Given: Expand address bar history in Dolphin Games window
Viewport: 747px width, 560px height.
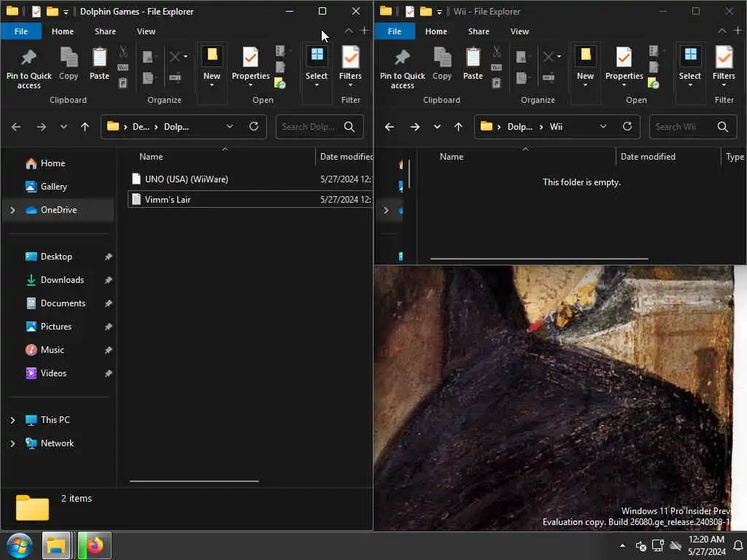Looking at the screenshot, I should coord(230,126).
